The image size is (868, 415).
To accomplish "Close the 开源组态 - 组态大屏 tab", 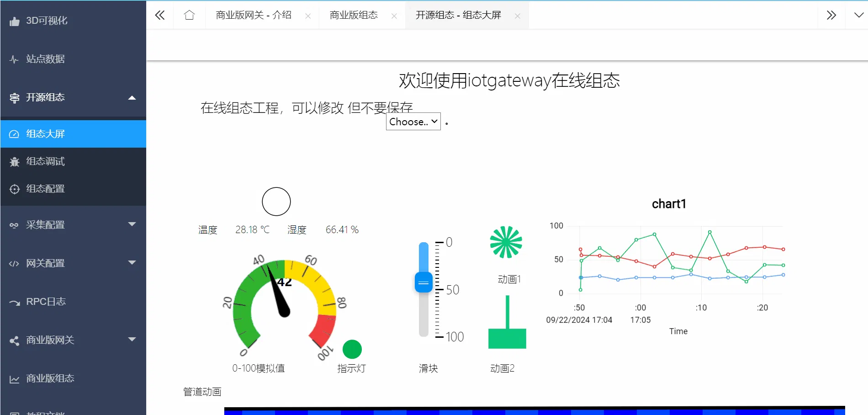I will (x=518, y=16).
